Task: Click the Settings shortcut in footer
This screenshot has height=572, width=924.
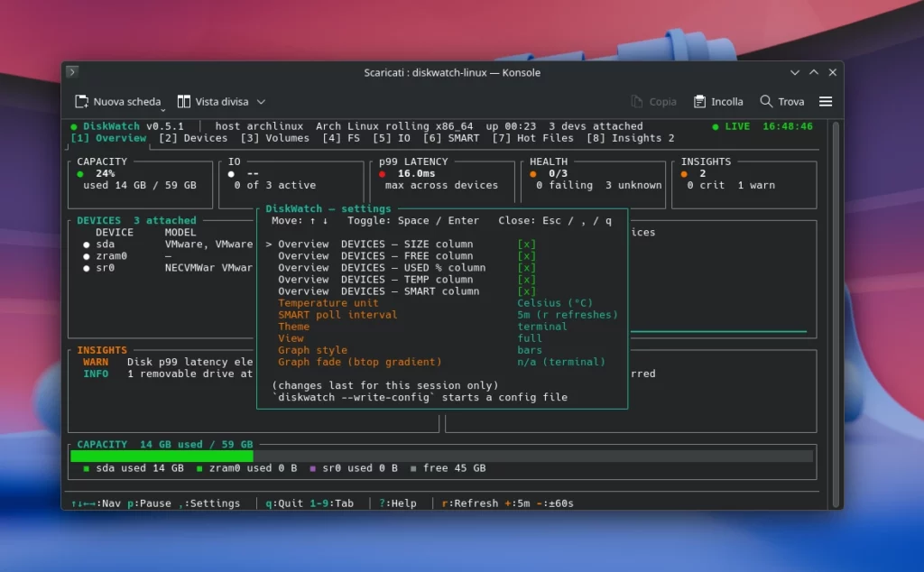Action: [209, 503]
